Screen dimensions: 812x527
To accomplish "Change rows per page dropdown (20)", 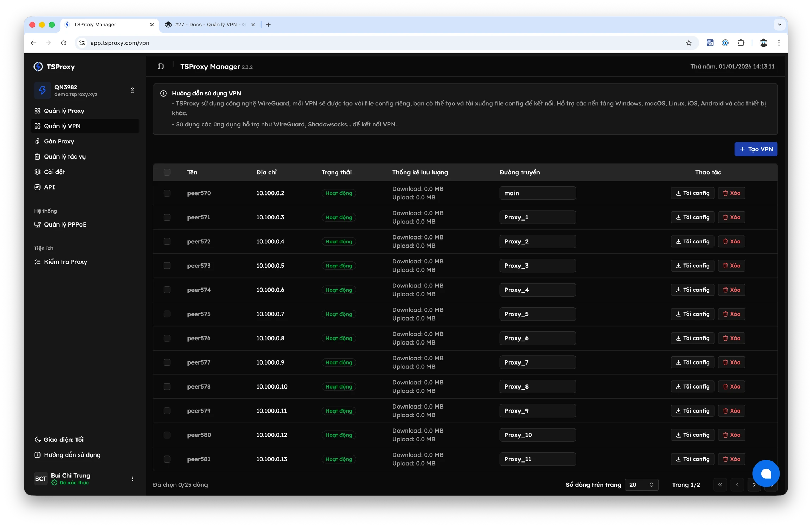I will coord(641,484).
